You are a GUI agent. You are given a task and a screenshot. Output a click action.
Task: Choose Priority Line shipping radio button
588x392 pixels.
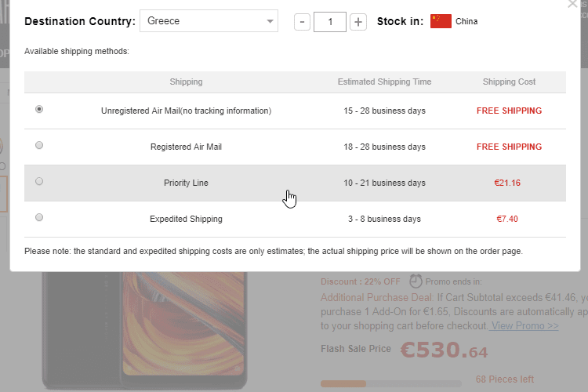point(39,181)
